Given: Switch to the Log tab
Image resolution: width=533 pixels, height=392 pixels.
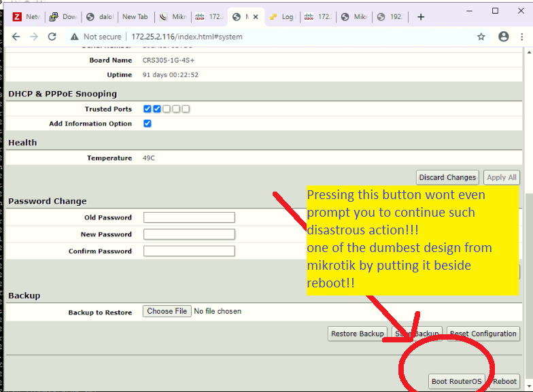Looking at the screenshot, I should click(283, 16).
